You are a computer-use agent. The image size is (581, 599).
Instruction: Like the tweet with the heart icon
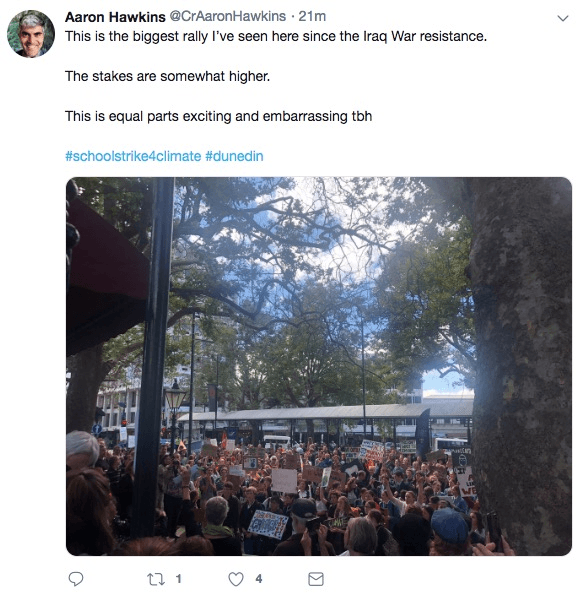[236, 579]
